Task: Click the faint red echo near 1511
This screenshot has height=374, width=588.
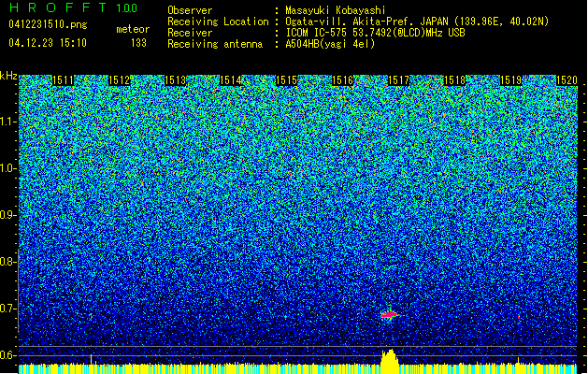Action: (x=91, y=317)
